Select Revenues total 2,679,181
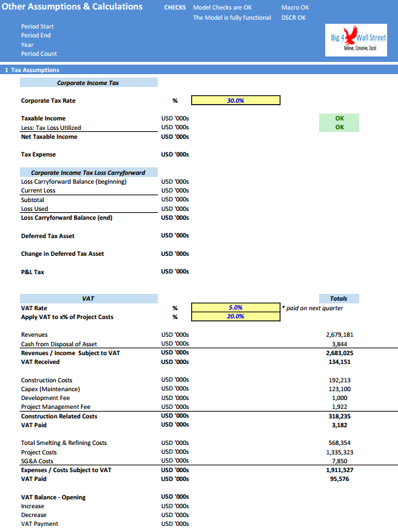The width and height of the screenshot is (398, 532). tap(339, 335)
